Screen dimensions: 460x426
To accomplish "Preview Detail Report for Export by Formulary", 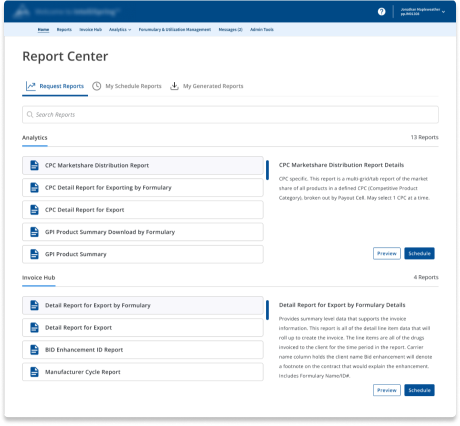I will (387, 390).
